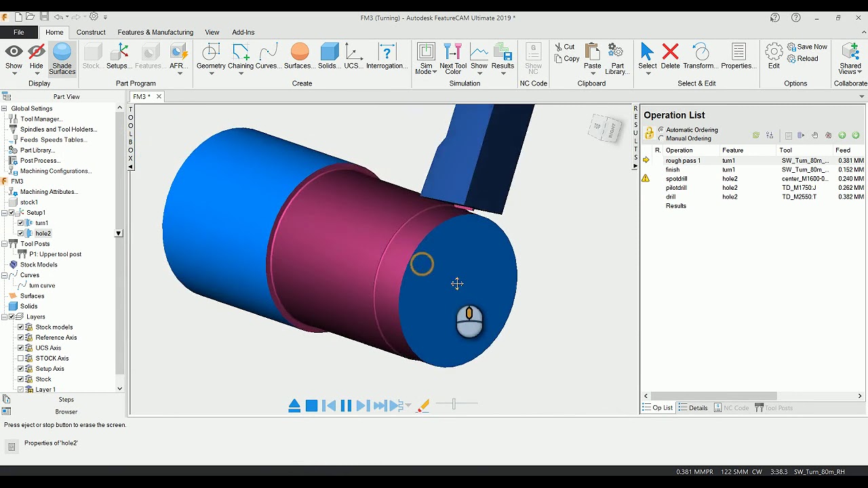Open the Help question mark icon

tap(796, 18)
